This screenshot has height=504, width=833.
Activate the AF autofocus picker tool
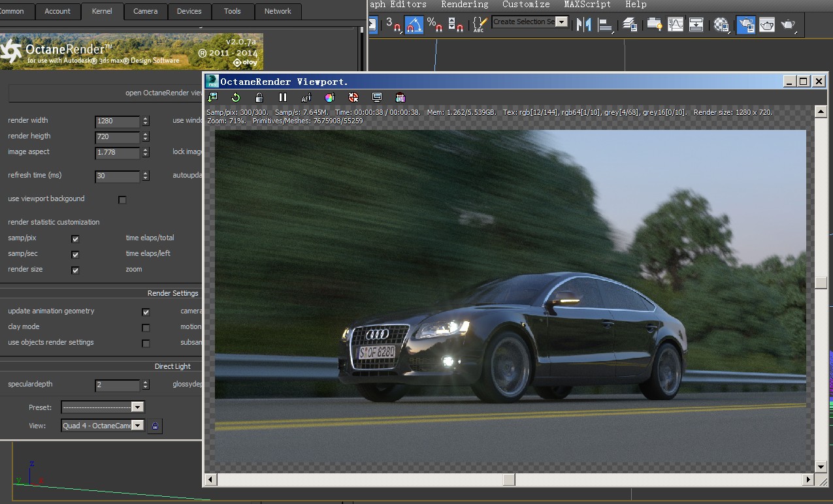pyautogui.click(x=306, y=97)
